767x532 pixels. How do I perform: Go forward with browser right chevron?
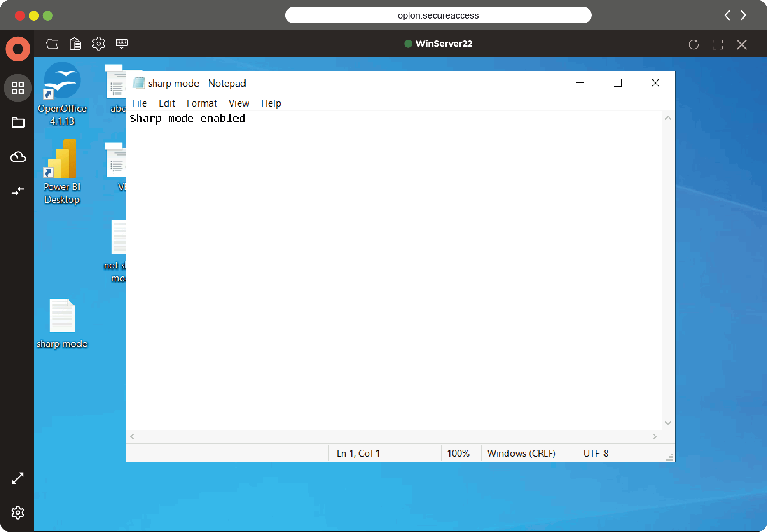tap(744, 15)
